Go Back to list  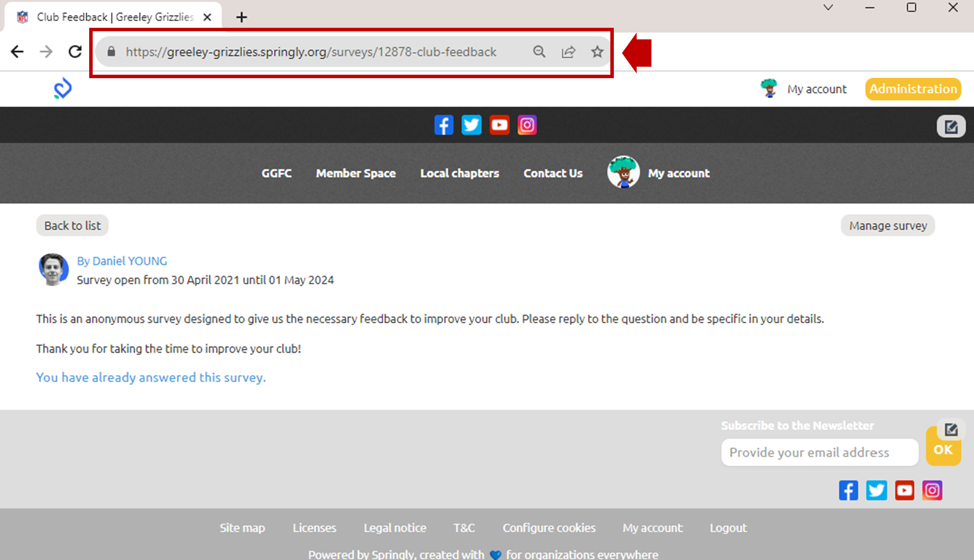72,226
